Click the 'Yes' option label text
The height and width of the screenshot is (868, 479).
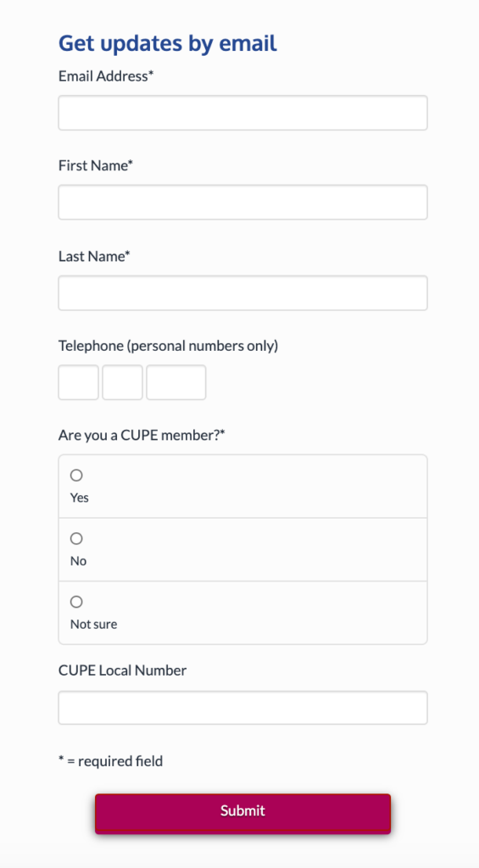click(x=79, y=498)
